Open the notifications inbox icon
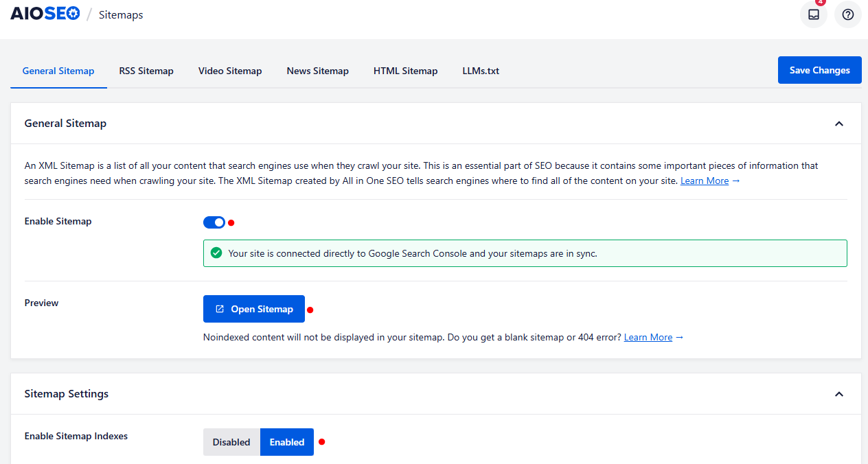Image resolution: width=868 pixels, height=464 pixels. click(x=813, y=14)
